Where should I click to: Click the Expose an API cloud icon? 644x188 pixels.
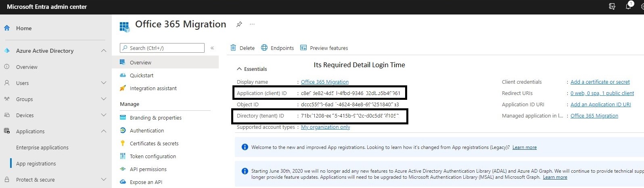123,182
